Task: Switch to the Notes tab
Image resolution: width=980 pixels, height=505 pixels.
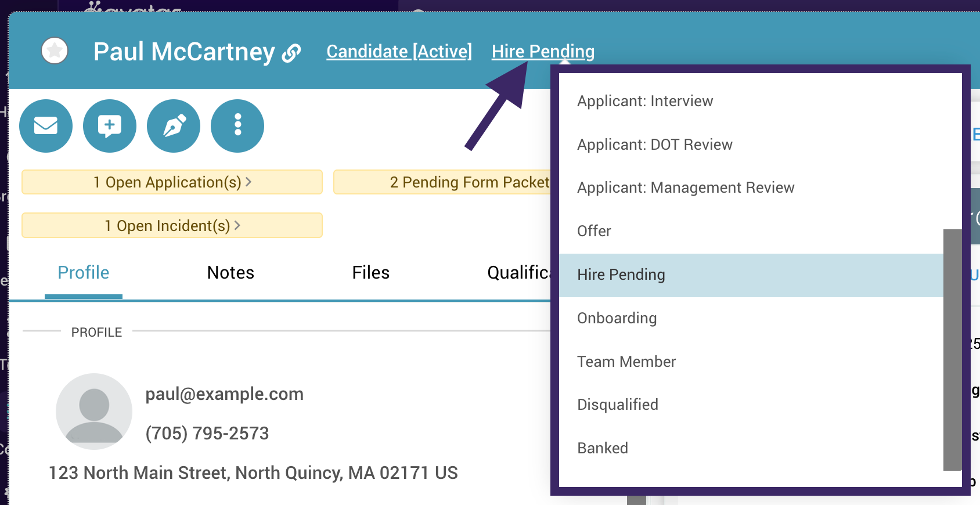Action: pyautogui.click(x=230, y=273)
